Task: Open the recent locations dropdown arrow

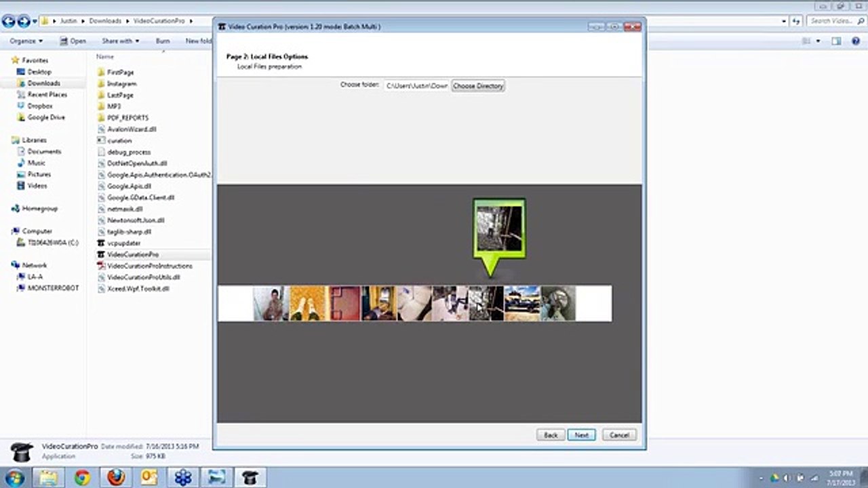Action: (x=35, y=22)
